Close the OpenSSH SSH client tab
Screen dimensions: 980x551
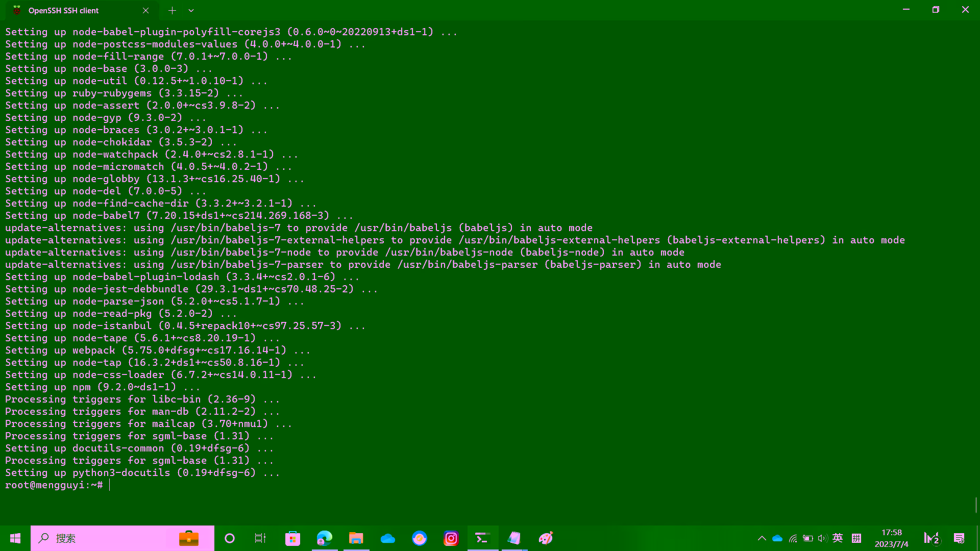click(146, 10)
